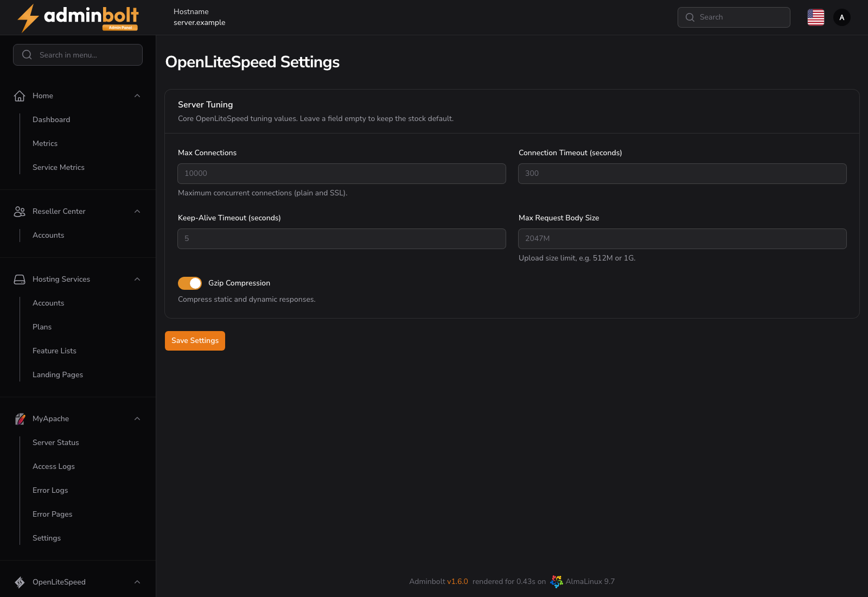
Task: Click the magnifier icon in top search
Action: pos(690,17)
